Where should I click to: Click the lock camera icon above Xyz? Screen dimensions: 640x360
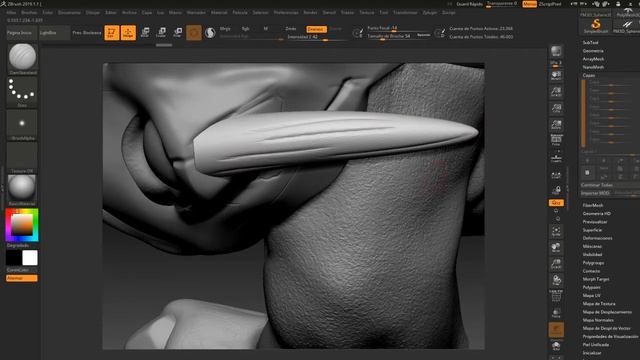(556, 190)
